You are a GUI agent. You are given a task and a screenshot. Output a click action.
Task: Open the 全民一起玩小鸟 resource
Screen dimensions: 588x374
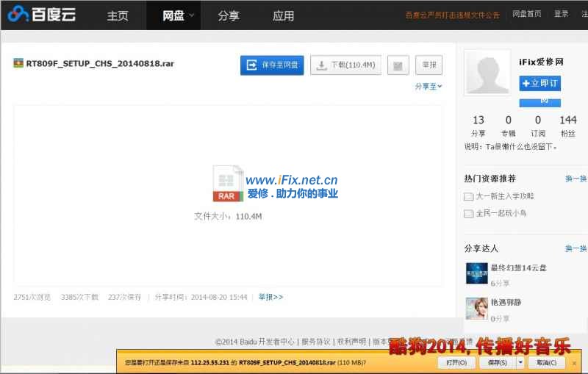click(501, 213)
